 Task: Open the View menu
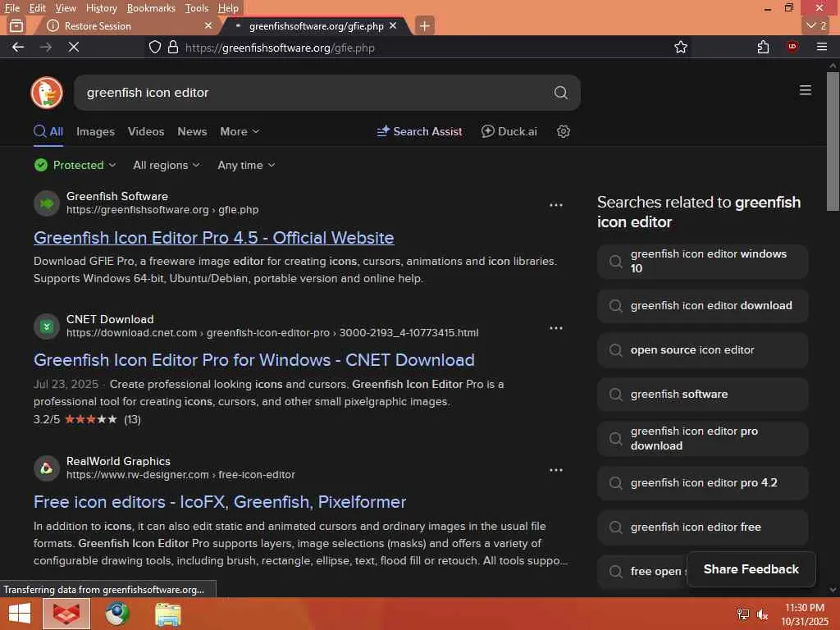pyautogui.click(x=66, y=8)
